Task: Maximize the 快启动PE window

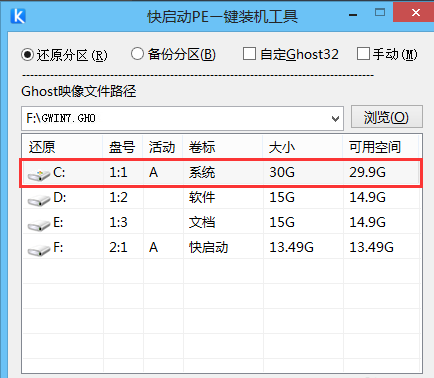Action: pos(380,13)
